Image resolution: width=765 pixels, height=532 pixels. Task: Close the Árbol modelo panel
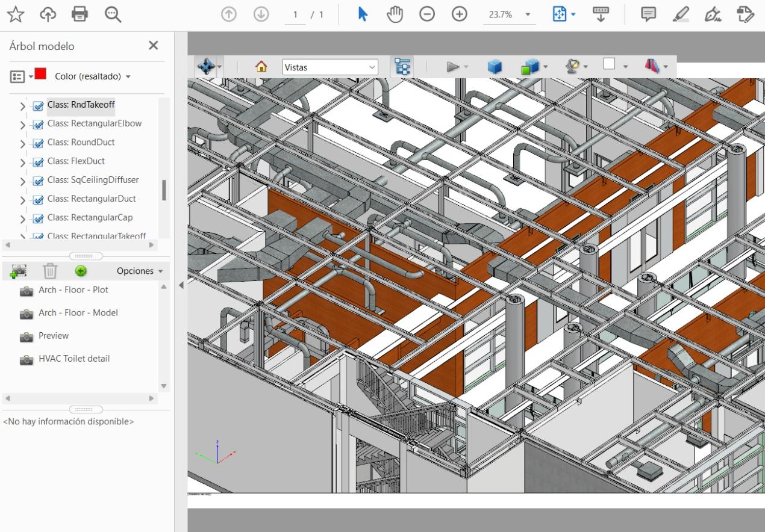[x=154, y=46]
